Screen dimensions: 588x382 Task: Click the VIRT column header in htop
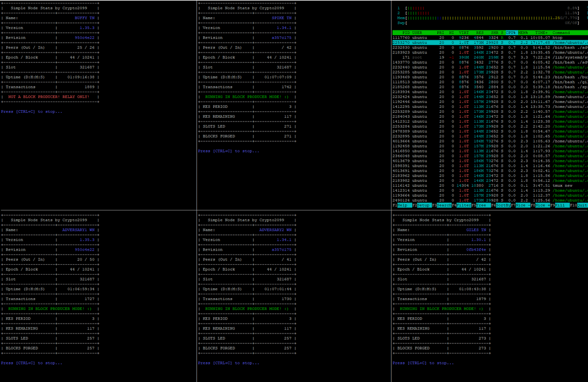[464, 33]
